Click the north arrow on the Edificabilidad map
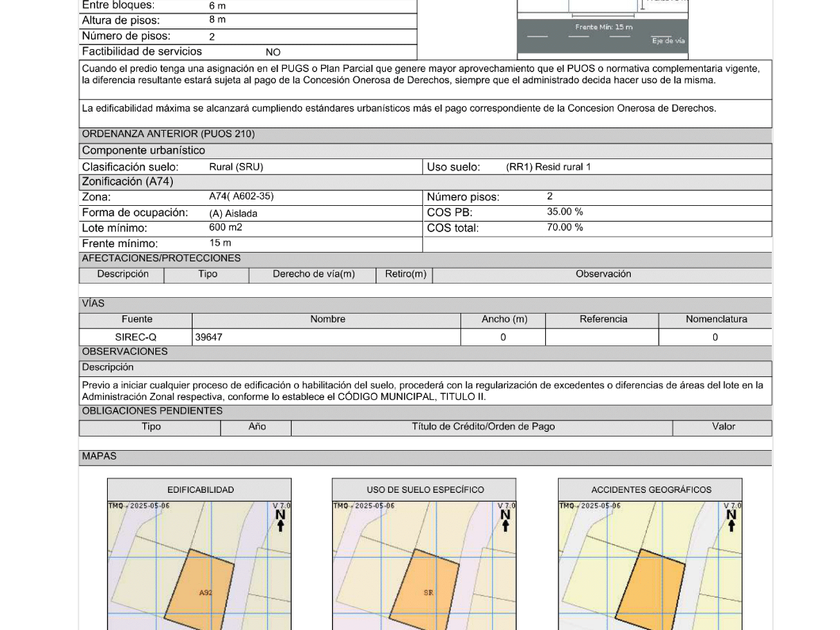Screen dimensions: 840x630 (x=281, y=520)
